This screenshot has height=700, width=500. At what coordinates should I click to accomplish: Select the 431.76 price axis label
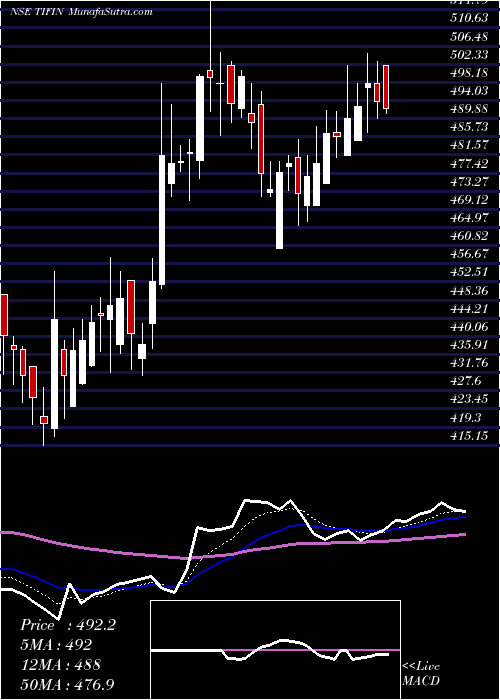(469, 363)
